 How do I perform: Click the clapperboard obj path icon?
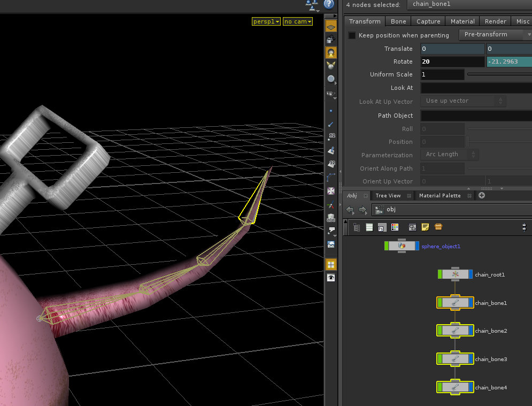click(379, 210)
